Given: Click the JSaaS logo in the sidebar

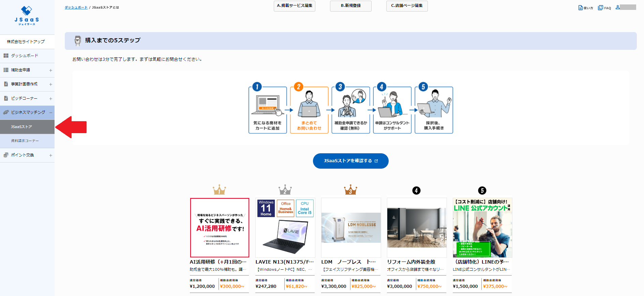Looking at the screenshot, I should (x=27, y=16).
